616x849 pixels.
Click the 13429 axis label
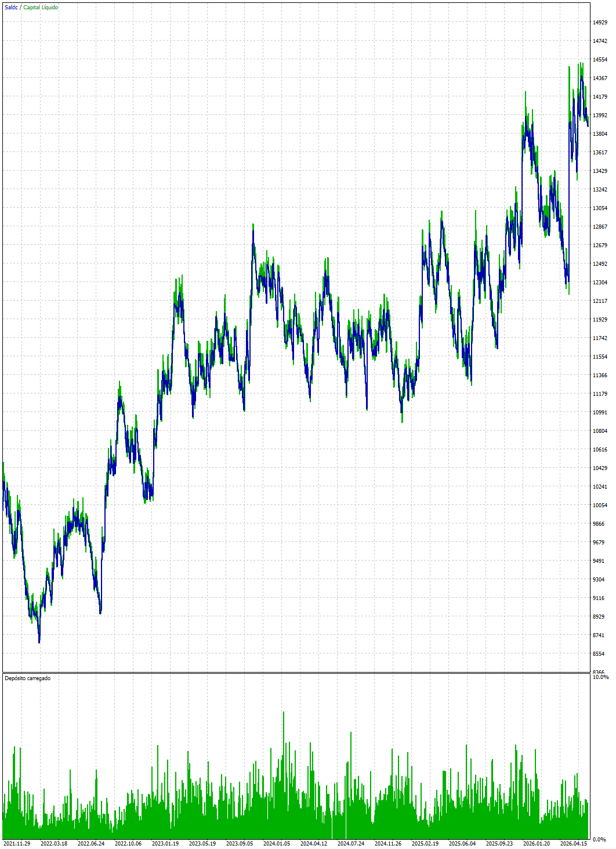pyautogui.click(x=600, y=171)
